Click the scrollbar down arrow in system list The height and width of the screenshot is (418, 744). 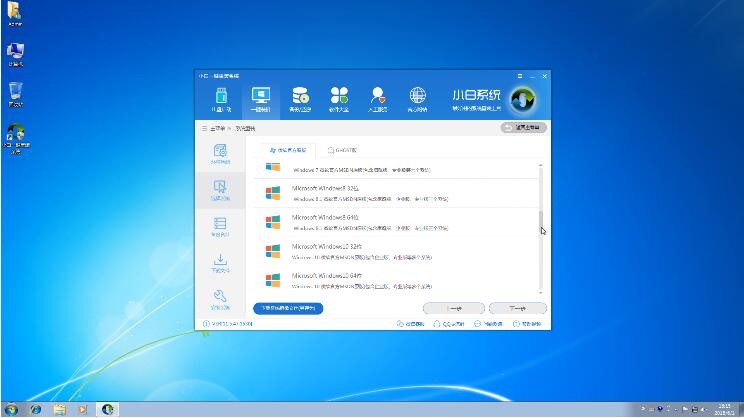540,293
